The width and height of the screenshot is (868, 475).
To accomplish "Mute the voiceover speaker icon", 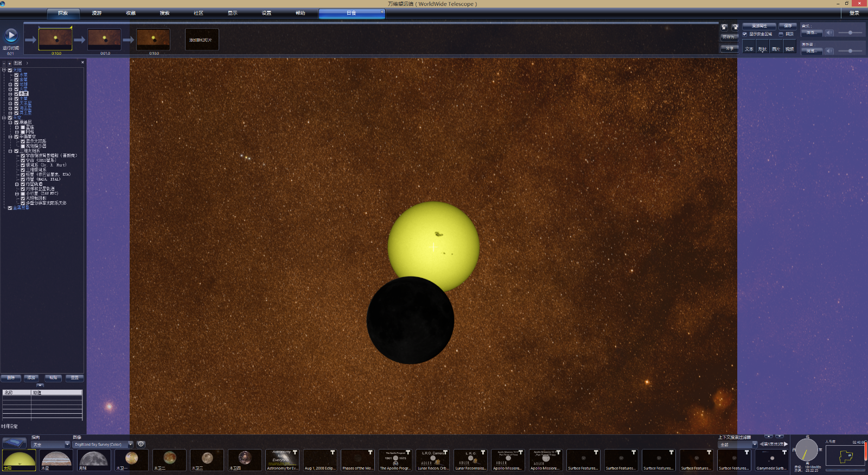I will (x=829, y=51).
